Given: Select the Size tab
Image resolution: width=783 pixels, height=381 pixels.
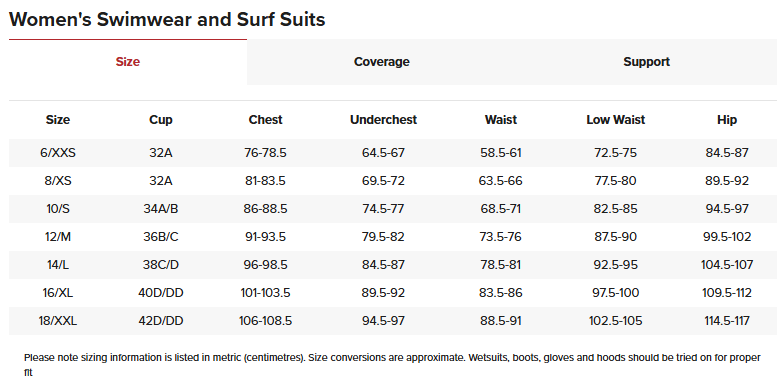Looking at the screenshot, I should [128, 62].
